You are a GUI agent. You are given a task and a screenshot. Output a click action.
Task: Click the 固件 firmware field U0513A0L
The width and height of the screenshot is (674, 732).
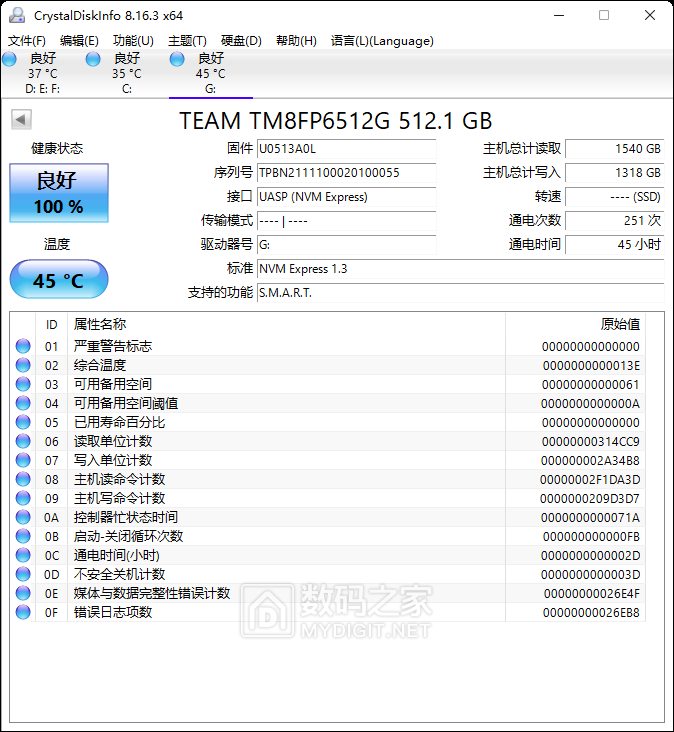pyautogui.click(x=346, y=149)
